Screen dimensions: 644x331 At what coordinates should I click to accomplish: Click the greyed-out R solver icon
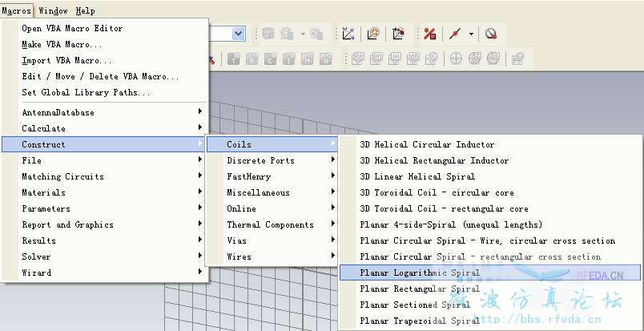tap(326, 59)
